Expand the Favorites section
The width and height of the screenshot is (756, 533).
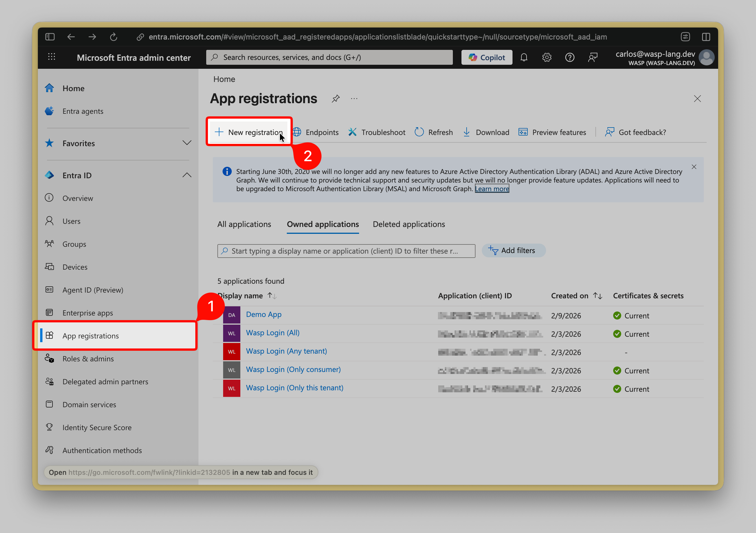187,143
